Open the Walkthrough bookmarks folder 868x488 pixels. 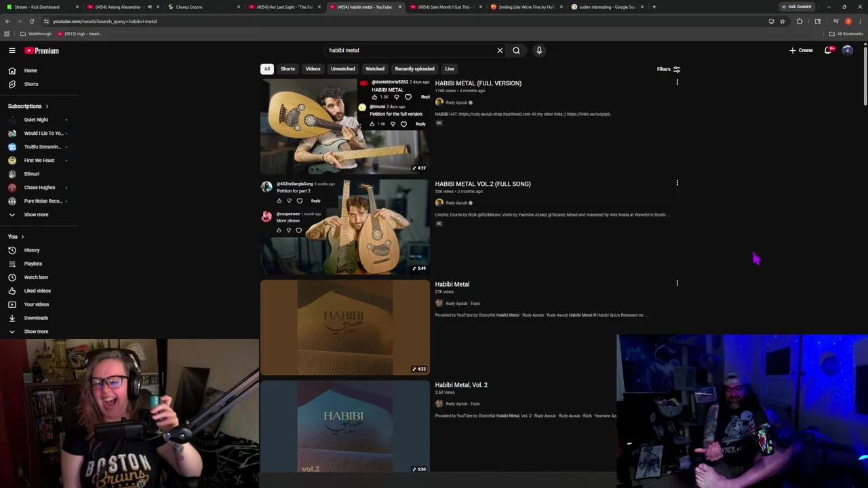[x=36, y=34]
